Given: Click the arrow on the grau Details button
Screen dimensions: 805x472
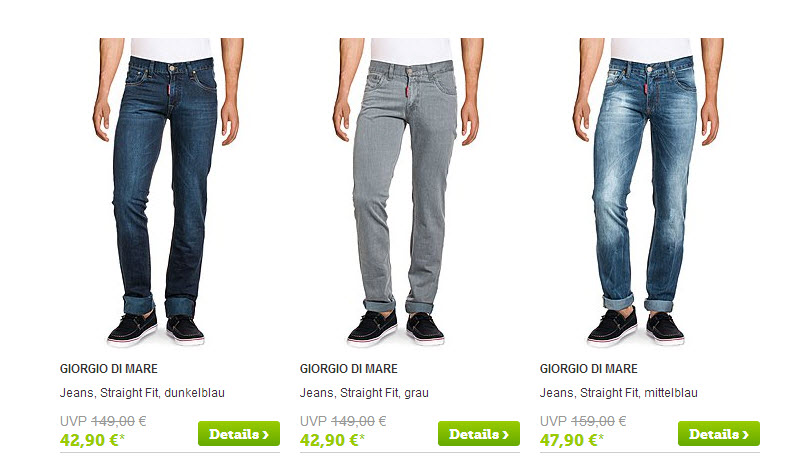Looking at the screenshot, I should [x=506, y=435].
